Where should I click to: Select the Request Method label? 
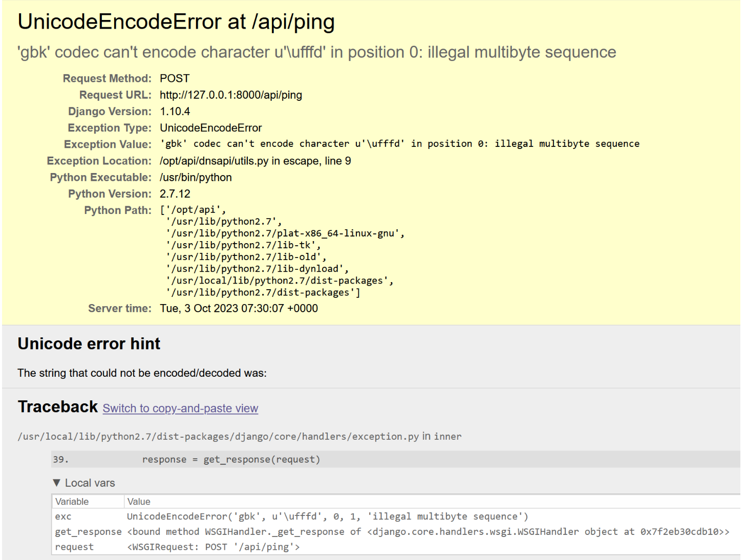pos(107,78)
